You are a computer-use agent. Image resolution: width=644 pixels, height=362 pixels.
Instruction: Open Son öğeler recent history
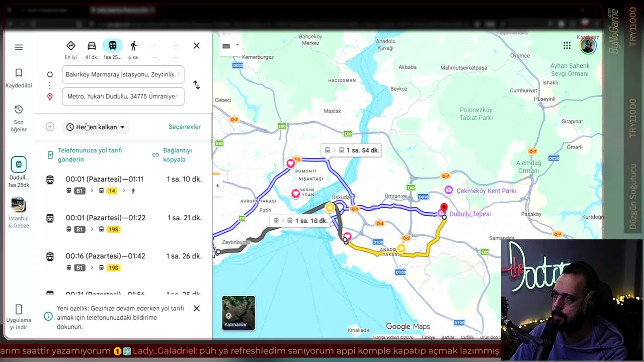pos(19,119)
